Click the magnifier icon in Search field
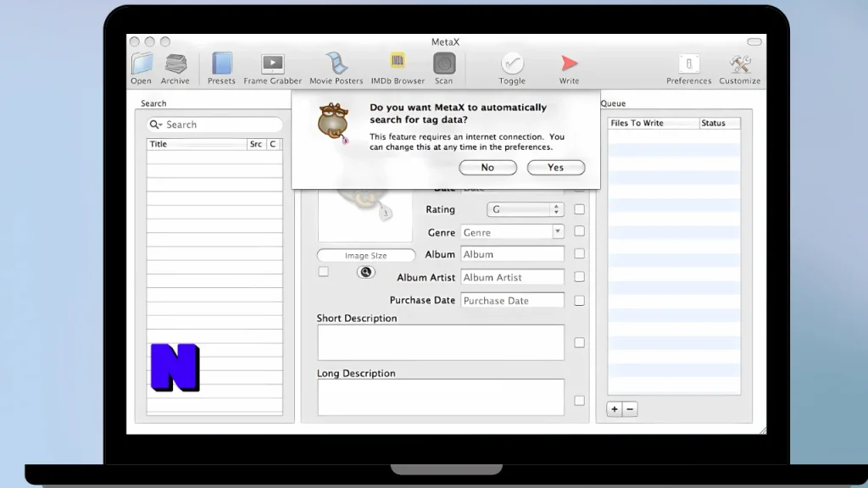Image resolution: width=868 pixels, height=488 pixels. point(155,125)
